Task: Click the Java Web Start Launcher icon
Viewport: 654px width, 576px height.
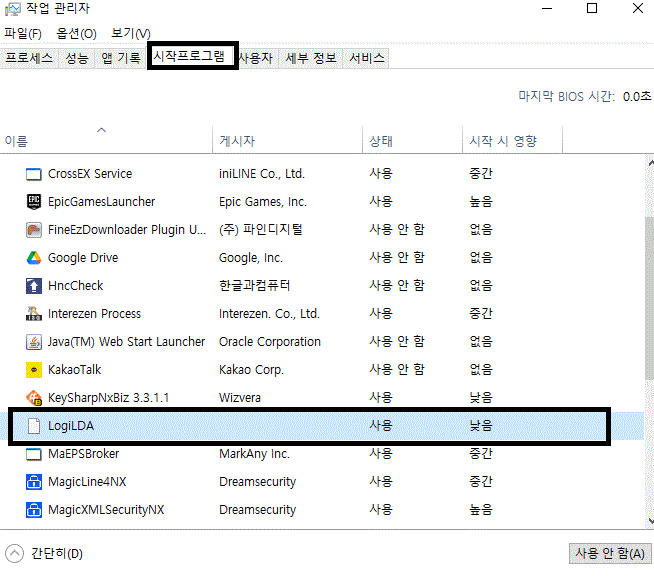Action: pyautogui.click(x=34, y=342)
